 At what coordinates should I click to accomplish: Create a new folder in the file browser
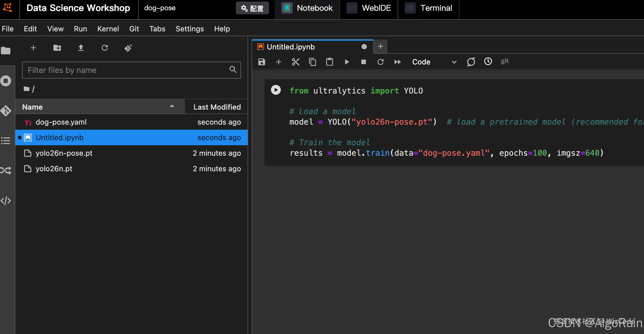tap(57, 48)
